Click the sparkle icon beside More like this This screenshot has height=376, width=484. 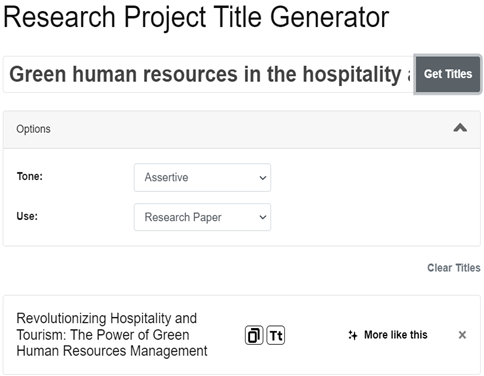353,335
